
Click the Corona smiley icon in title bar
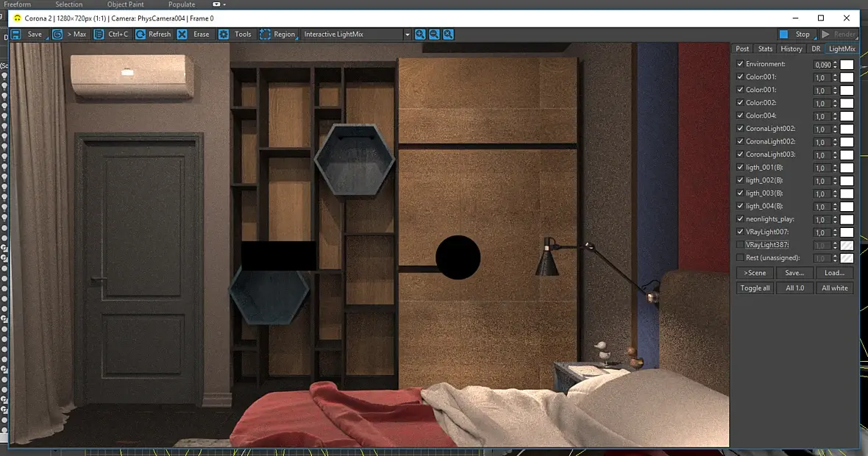[17, 18]
